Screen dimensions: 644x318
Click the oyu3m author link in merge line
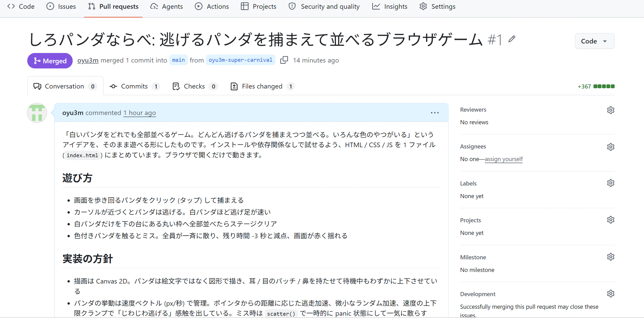coord(88,60)
